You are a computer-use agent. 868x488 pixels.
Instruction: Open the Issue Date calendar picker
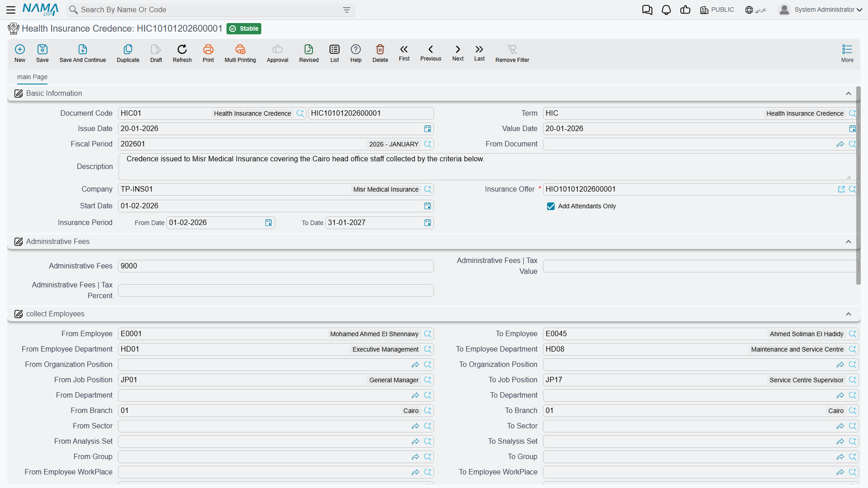(x=428, y=129)
